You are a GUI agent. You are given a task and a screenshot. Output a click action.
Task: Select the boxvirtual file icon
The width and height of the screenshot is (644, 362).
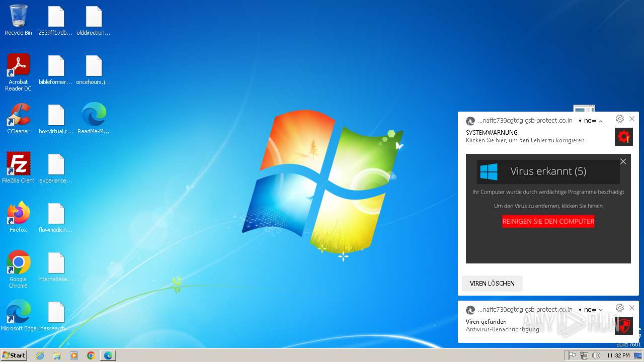[56, 119]
